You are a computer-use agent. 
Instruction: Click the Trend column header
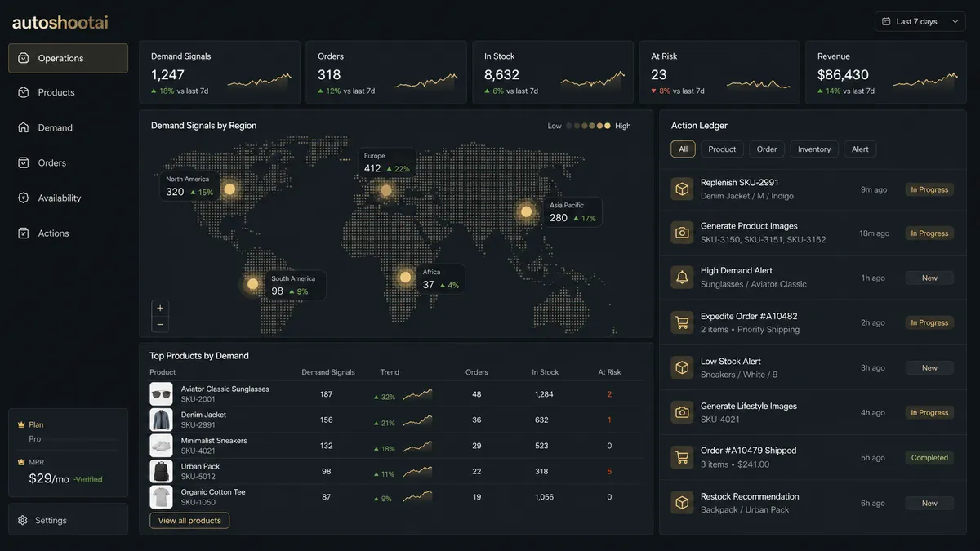(390, 372)
